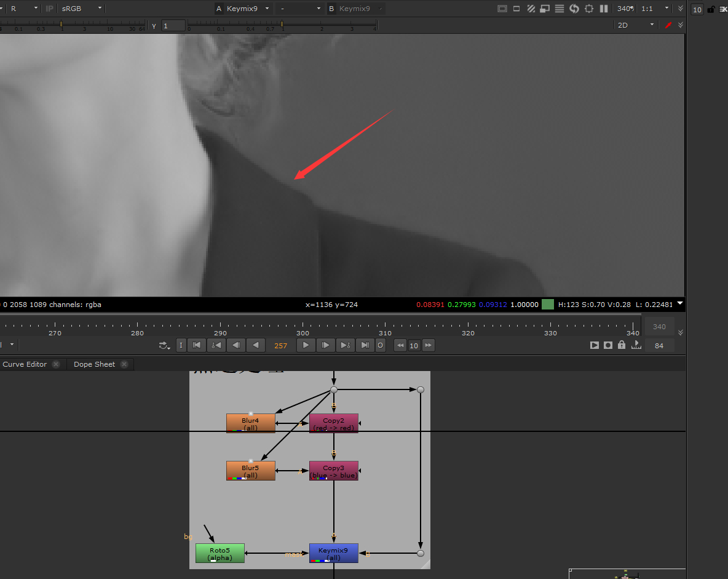
Task: Edit the current frame field 257
Action: click(280, 346)
